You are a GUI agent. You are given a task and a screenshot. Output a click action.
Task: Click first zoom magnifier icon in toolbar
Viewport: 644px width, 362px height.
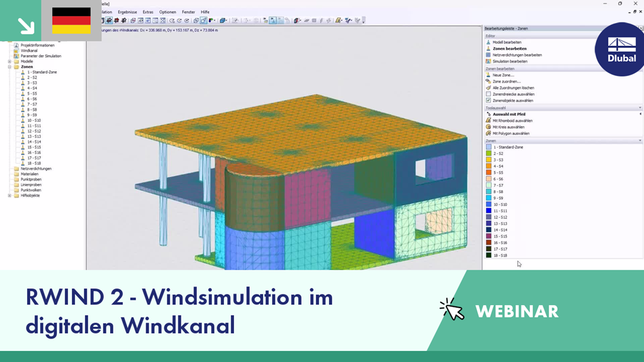click(172, 20)
